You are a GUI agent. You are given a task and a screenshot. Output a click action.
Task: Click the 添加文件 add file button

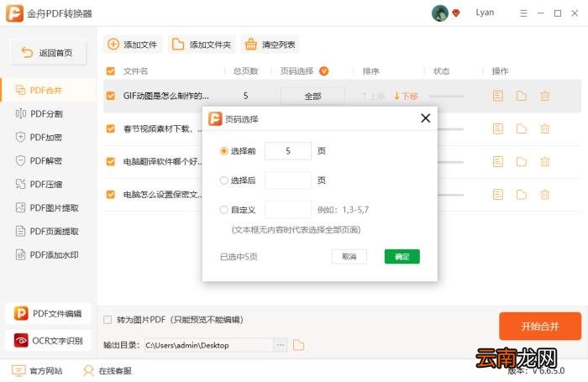pos(133,44)
